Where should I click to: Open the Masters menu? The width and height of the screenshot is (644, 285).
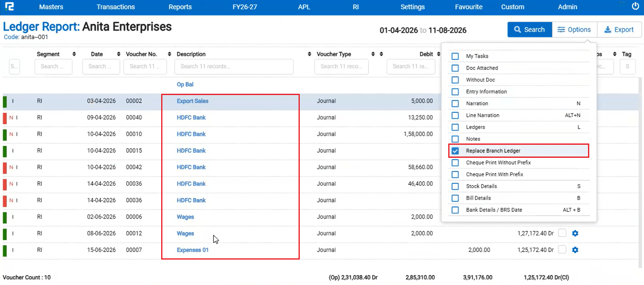click(x=51, y=7)
